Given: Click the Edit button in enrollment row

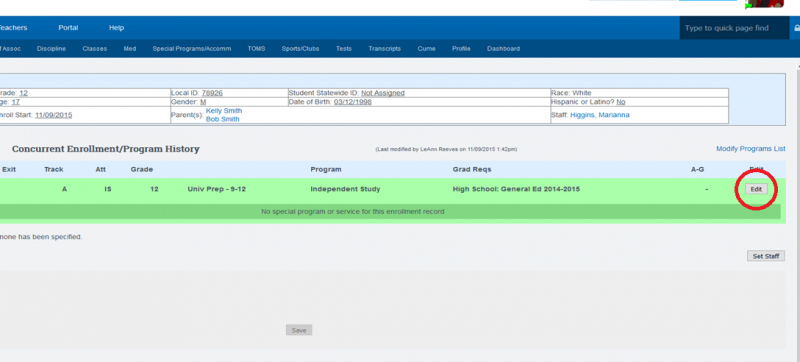Looking at the screenshot, I should click(756, 189).
